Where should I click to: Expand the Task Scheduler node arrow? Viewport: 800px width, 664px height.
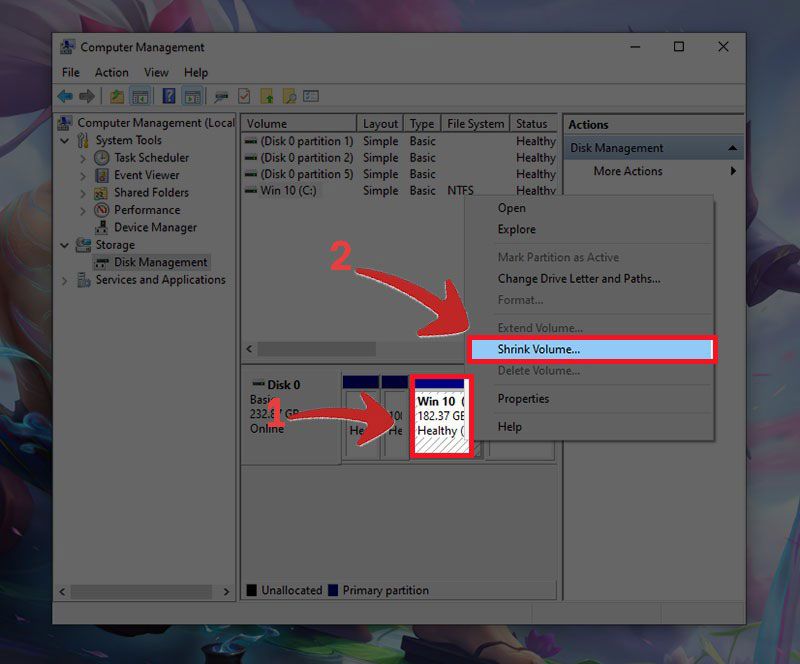(x=83, y=159)
